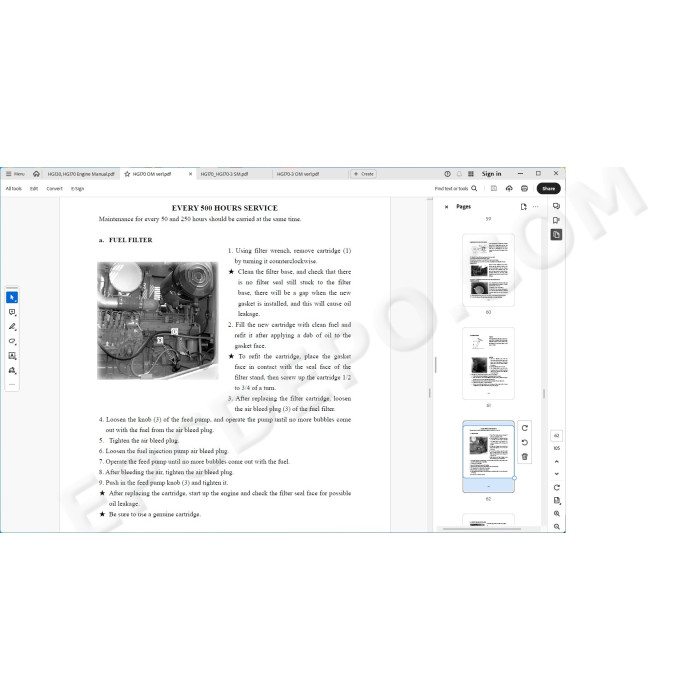The height and width of the screenshot is (700, 700).
Task: Open the apps grid icon
Action: pos(471,174)
